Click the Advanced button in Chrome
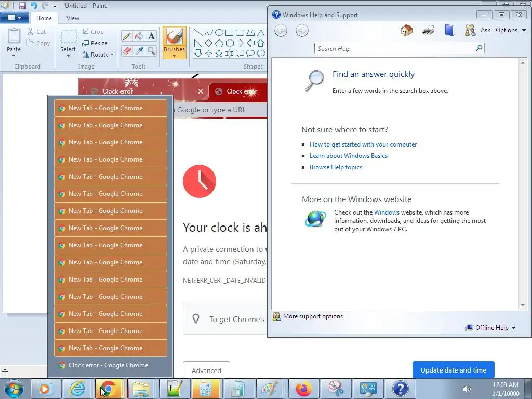532x399 pixels. coord(206,370)
